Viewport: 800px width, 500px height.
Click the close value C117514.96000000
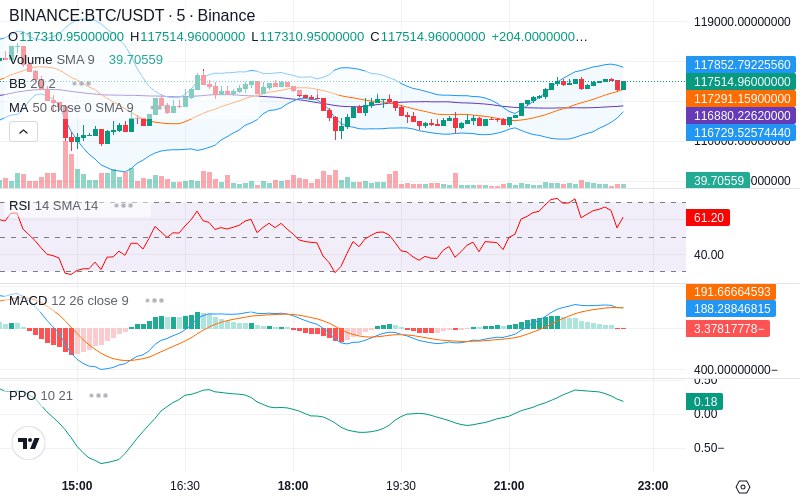pyautogui.click(x=428, y=37)
